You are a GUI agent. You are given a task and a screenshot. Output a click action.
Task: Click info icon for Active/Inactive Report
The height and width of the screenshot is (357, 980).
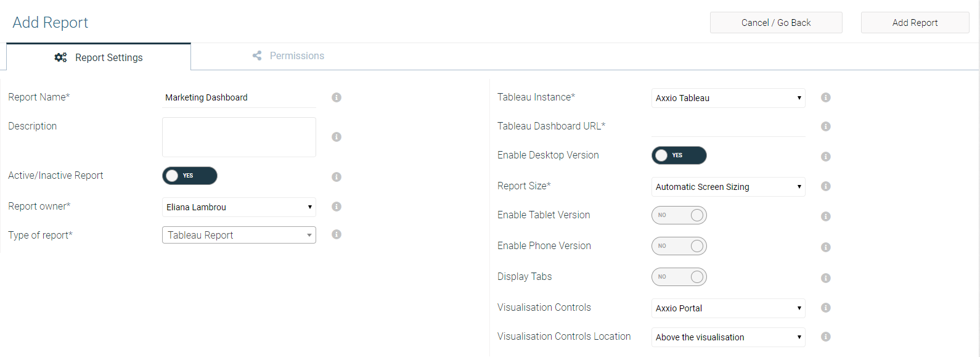pyautogui.click(x=337, y=177)
